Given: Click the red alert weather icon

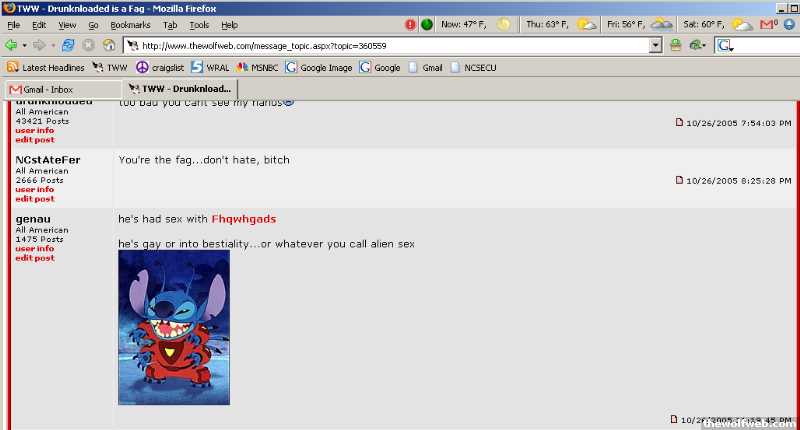Looking at the screenshot, I should click(411, 24).
